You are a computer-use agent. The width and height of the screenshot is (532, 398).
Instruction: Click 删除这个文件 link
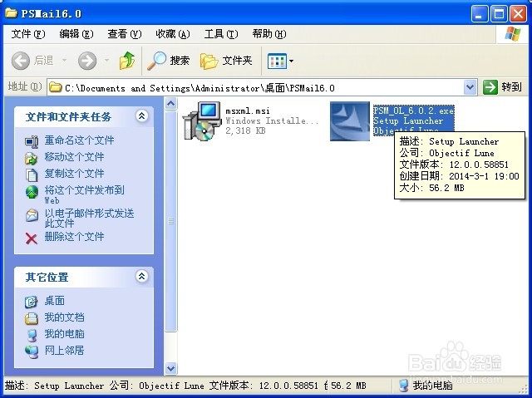(74, 236)
